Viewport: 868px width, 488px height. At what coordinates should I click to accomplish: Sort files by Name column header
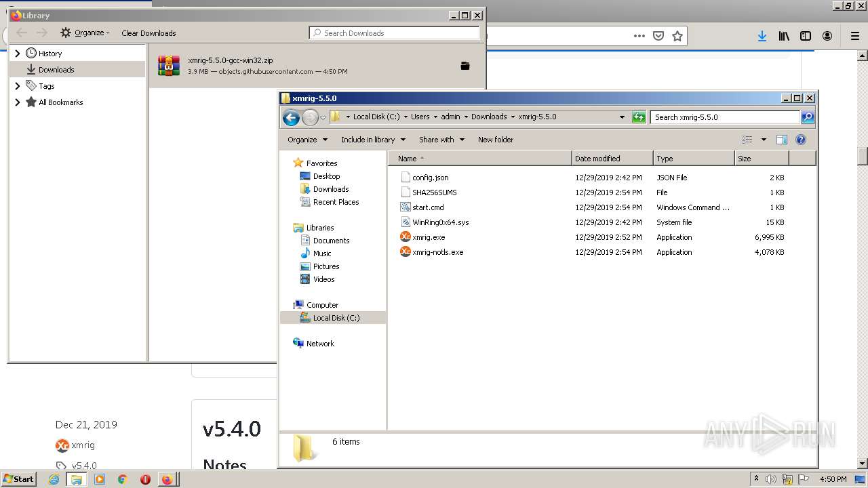point(480,159)
